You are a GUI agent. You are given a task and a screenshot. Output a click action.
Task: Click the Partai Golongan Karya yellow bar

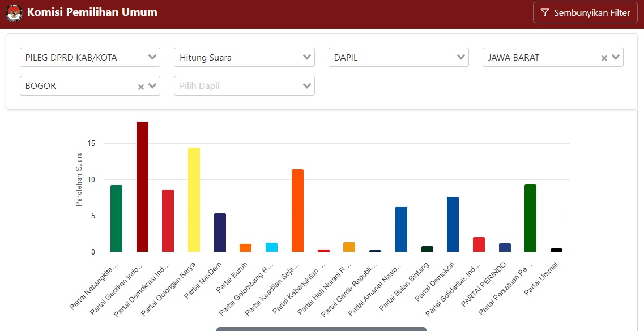tap(194, 200)
